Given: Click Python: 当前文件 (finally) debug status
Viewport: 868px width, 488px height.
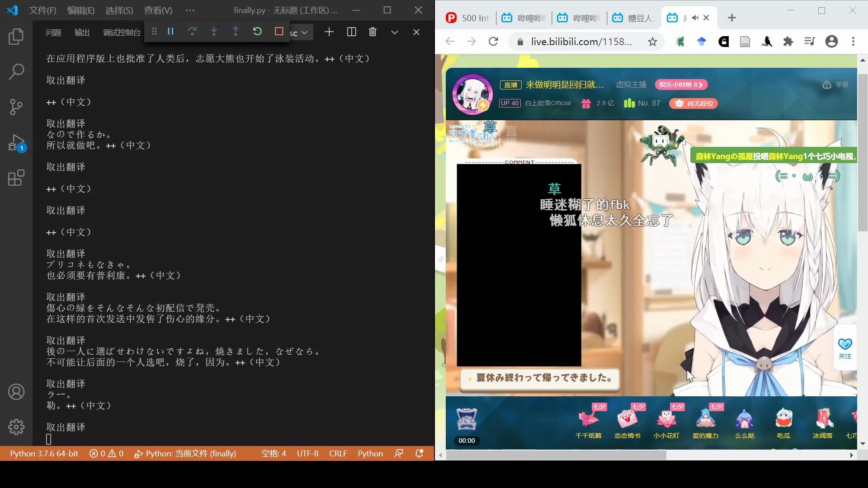Looking at the screenshot, I should (x=185, y=453).
